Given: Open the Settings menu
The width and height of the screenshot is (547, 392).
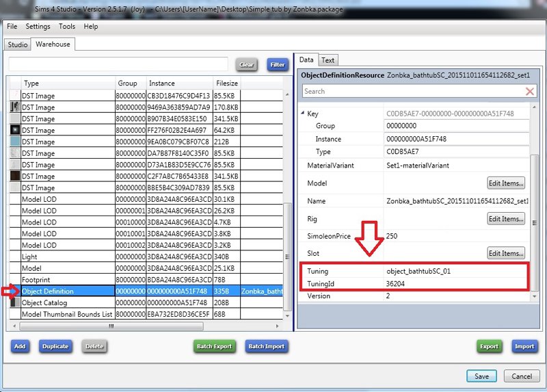Looking at the screenshot, I should 38,27.
